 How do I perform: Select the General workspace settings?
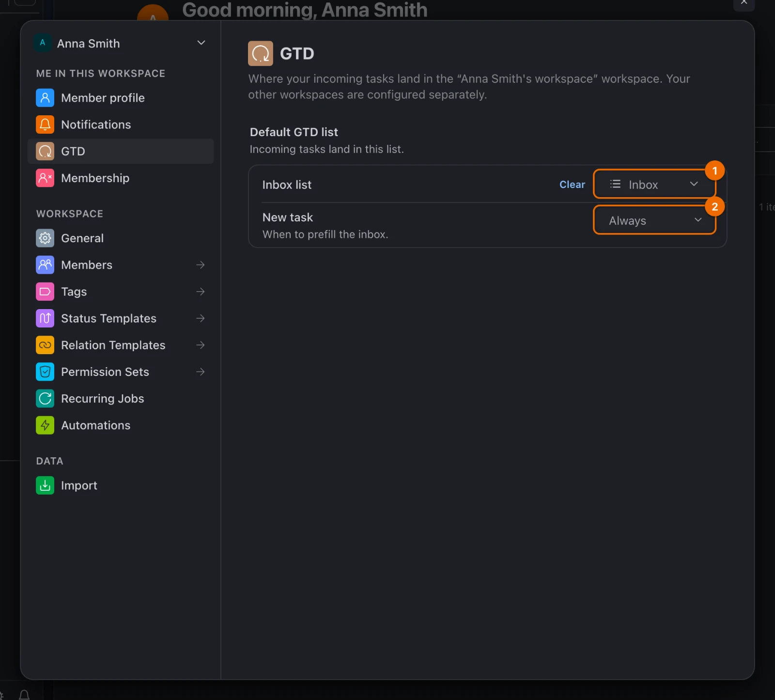(x=121, y=238)
